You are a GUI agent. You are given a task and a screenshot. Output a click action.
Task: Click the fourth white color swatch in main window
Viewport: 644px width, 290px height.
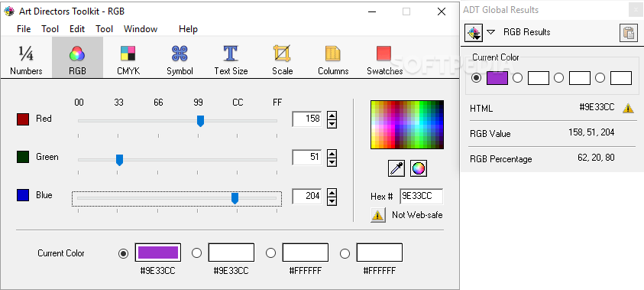379,253
